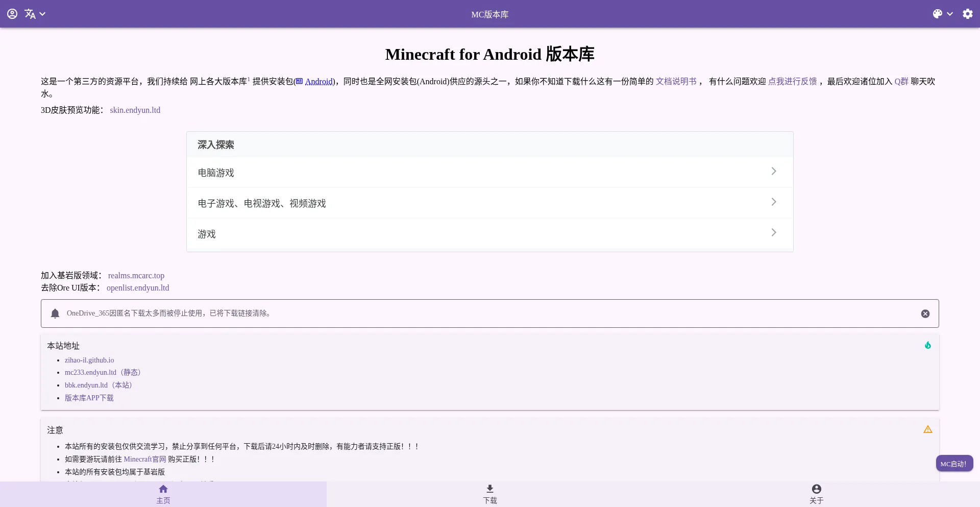This screenshot has width=980, height=507.
Task: Expand the 电子游戏、电视游戏、视频游戏 row
Action: tap(490, 203)
